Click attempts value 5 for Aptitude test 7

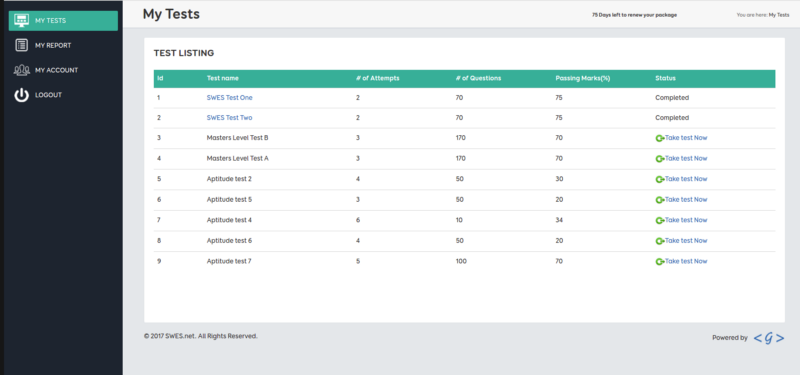[358, 261]
